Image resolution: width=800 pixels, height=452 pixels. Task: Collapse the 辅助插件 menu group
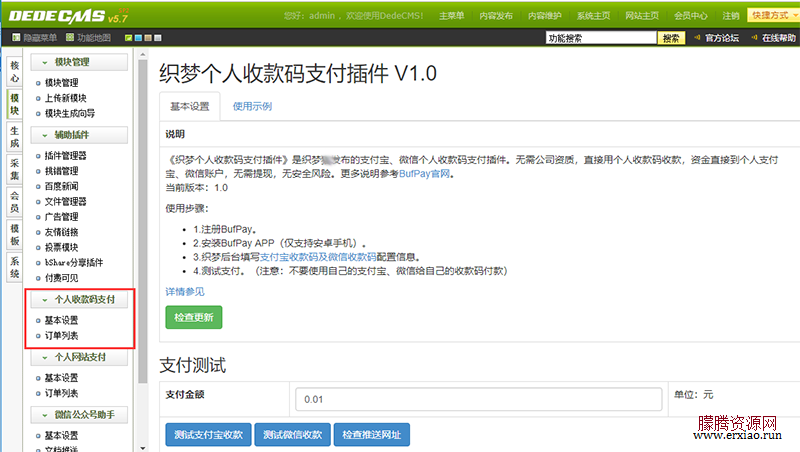point(79,135)
